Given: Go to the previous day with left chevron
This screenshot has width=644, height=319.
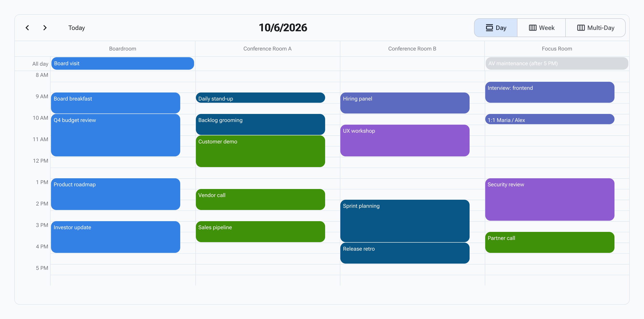Looking at the screenshot, I should click(27, 28).
